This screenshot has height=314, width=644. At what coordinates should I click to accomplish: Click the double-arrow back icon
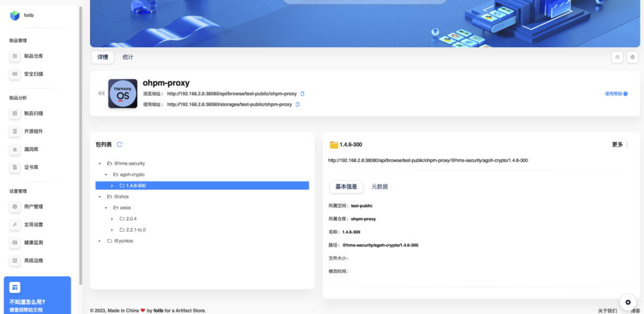(101, 94)
